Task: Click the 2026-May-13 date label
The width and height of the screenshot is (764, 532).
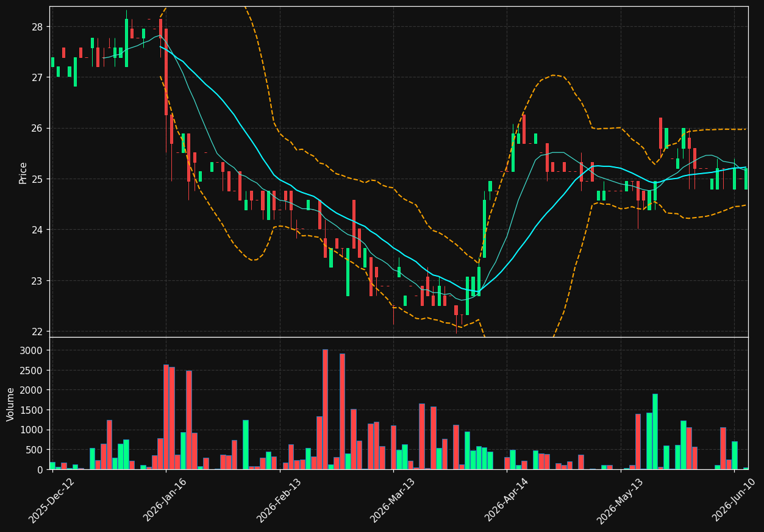Action: point(619,500)
